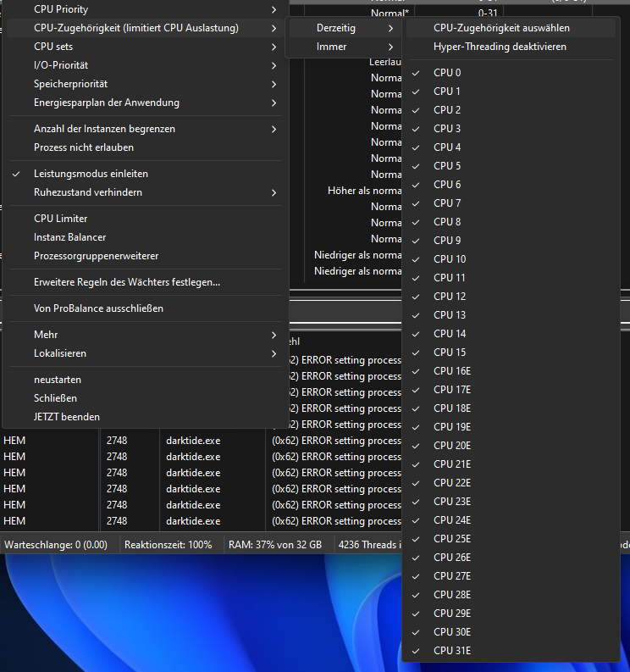The height and width of the screenshot is (672, 630).
Task: Click 4236 Threads status entry
Action: click(369, 545)
